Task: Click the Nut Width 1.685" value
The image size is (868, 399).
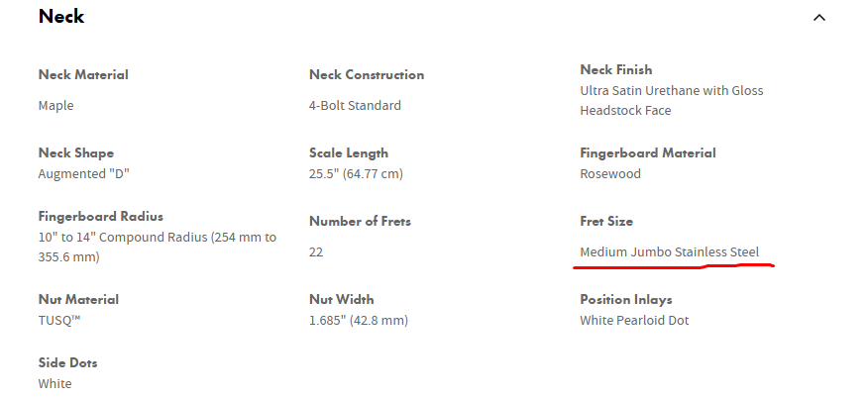Action: pos(359,320)
